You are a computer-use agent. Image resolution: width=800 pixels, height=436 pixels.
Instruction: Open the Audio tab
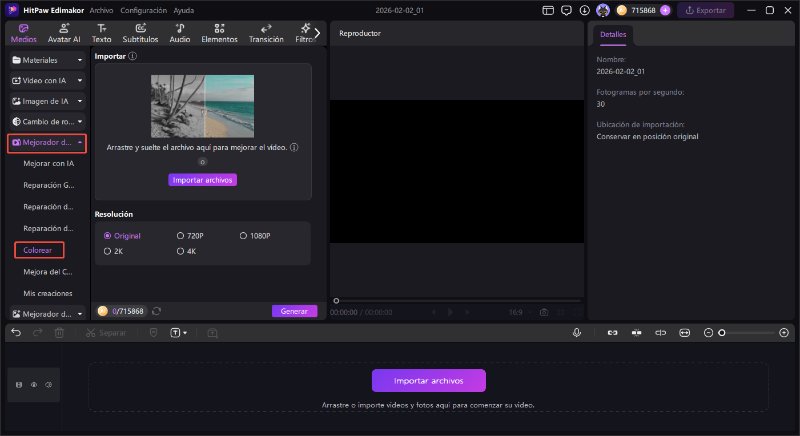(x=180, y=33)
